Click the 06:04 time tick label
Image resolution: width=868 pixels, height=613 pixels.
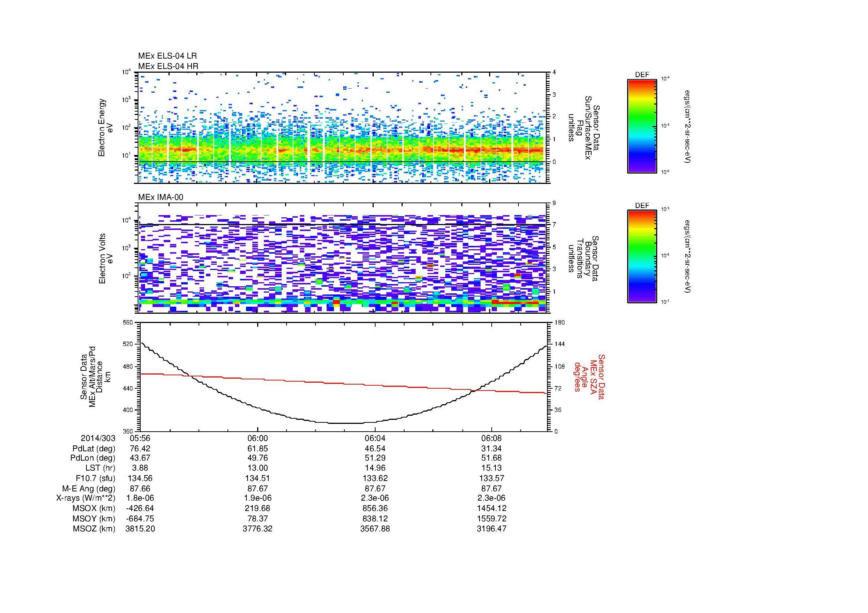375,438
